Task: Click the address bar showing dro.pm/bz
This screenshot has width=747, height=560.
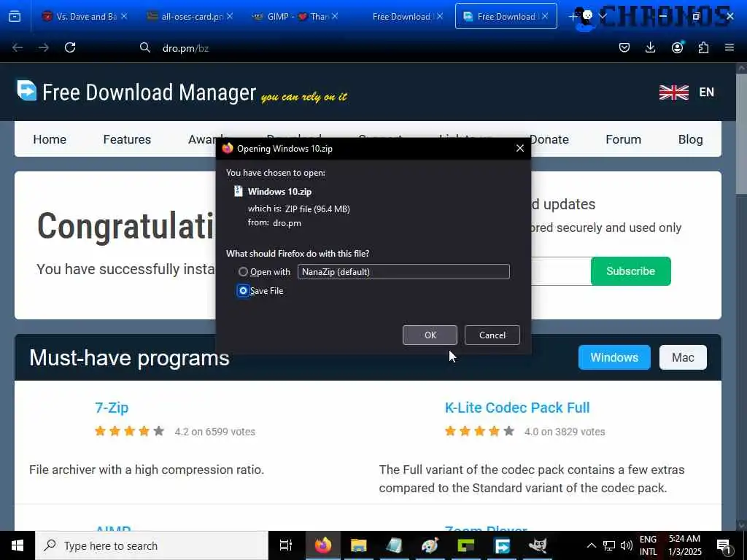Action: (371, 48)
